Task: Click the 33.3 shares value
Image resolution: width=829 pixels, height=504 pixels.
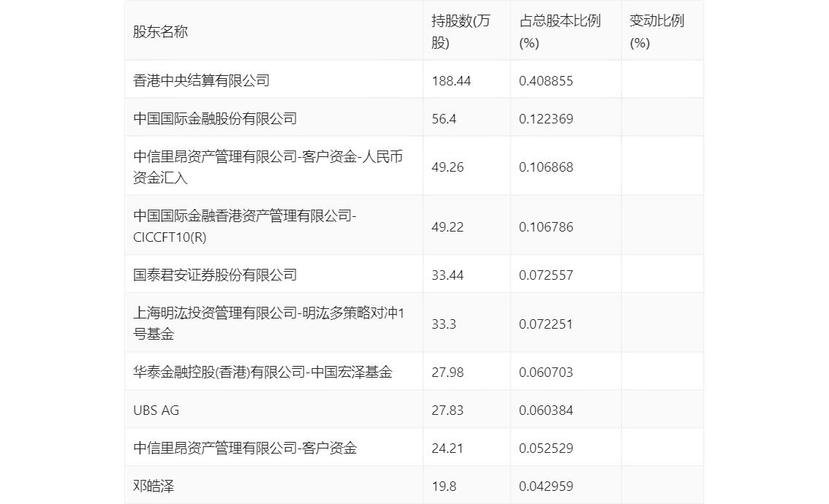Action: tap(444, 324)
